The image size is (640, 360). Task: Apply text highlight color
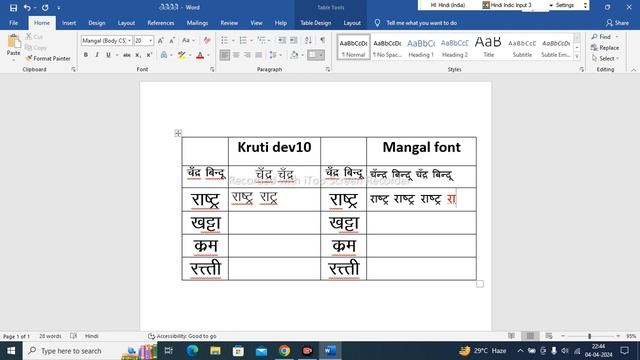coord(182,55)
